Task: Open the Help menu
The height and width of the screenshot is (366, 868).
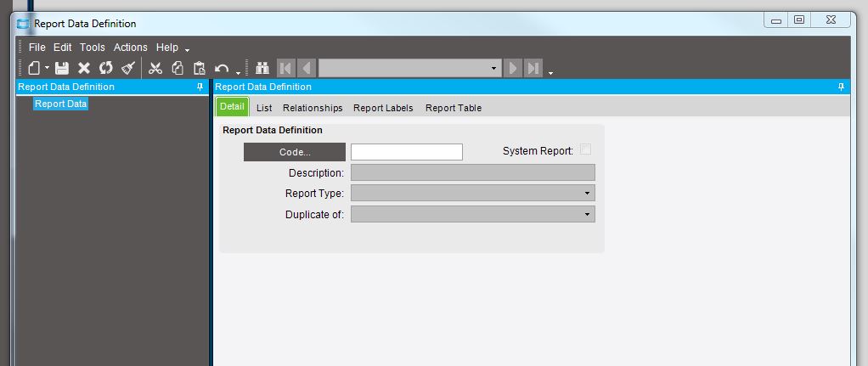Action: tap(167, 48)
